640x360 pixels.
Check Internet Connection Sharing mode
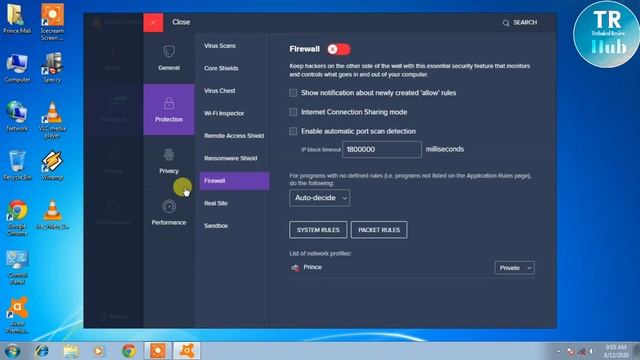pos(293,112)
